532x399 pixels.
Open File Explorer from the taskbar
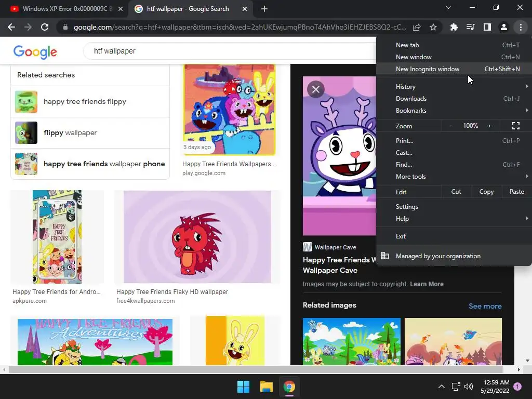pos(267,387)
